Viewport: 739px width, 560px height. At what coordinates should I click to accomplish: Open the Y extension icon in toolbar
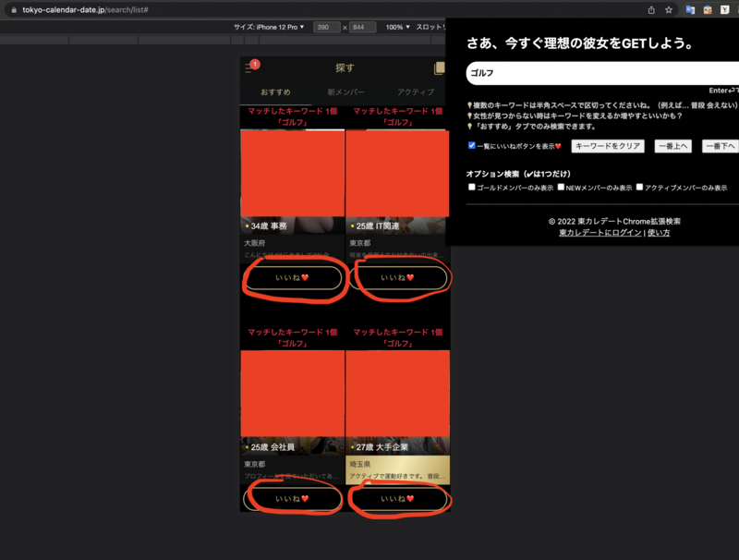click(x=724, y=10)
